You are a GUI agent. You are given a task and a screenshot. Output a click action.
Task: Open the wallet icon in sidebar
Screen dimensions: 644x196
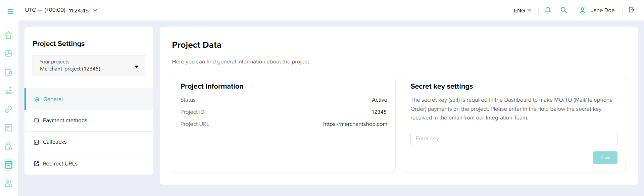[9, 72]
